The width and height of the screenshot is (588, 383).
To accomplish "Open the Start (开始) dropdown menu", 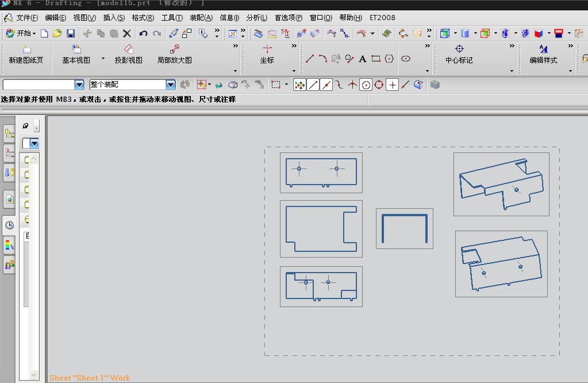I will pos(21,33).
